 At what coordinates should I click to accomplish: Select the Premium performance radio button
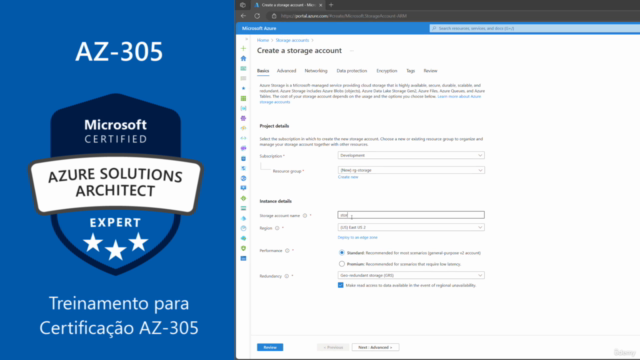pos(342,264)
